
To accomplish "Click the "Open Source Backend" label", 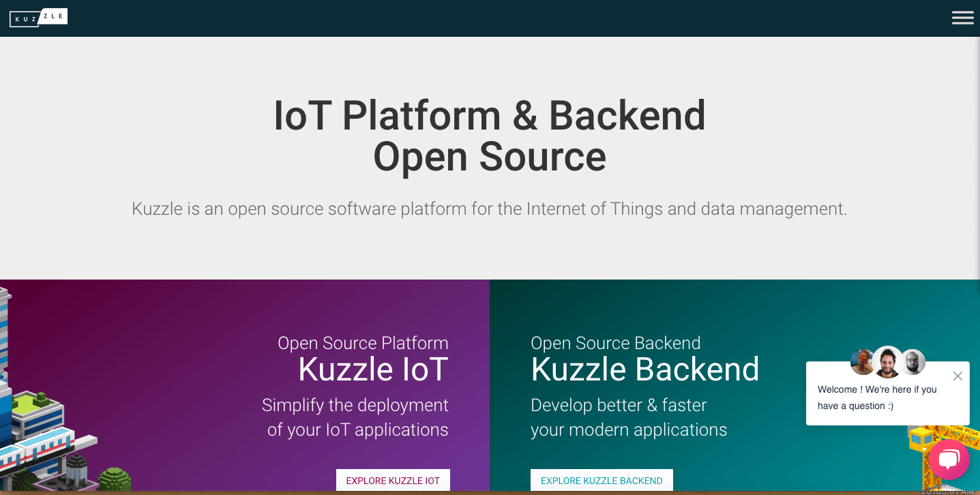I will tap(616, 343).
